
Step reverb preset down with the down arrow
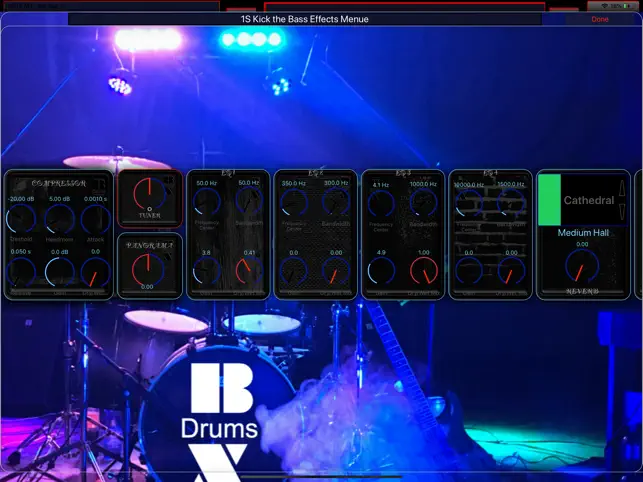click(x=622, y=212)
